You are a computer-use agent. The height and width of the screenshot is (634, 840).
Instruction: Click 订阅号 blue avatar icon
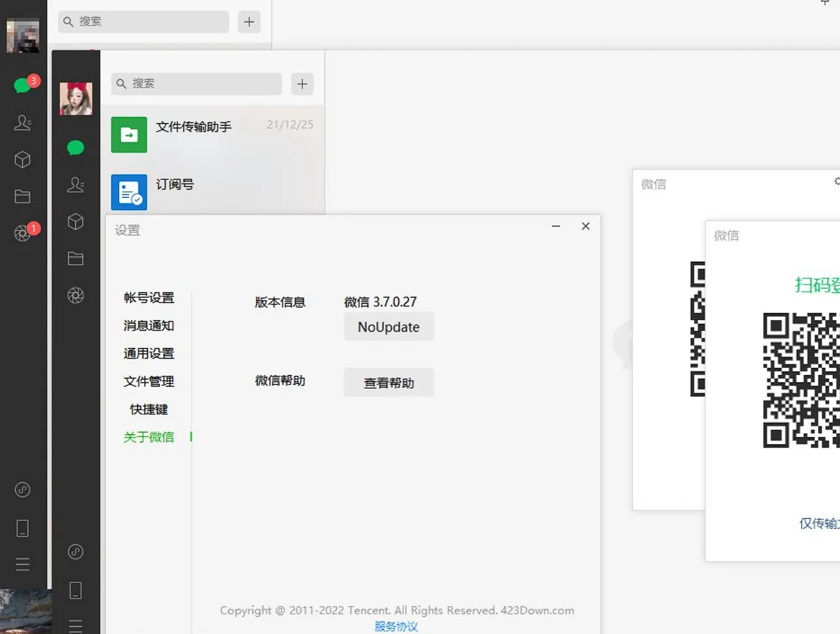coord(129,192)
